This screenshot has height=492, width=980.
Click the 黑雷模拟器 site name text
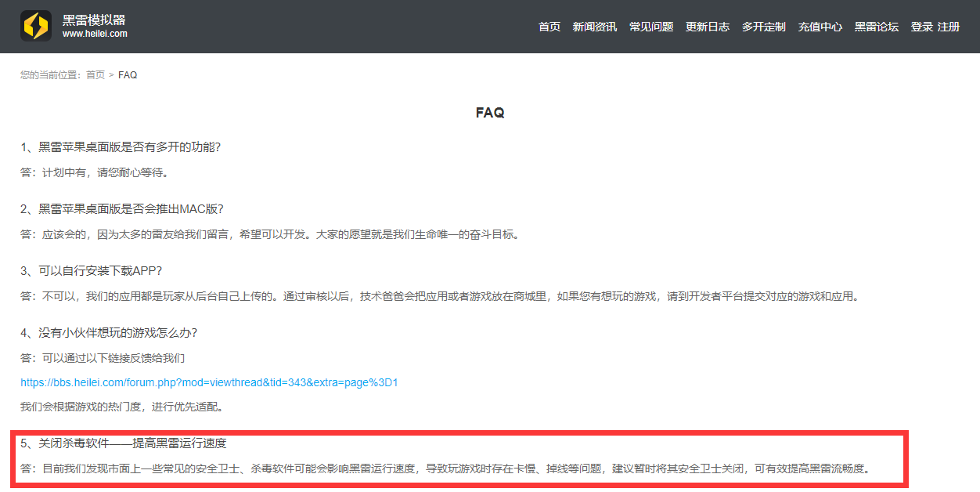tap(94, 20)
